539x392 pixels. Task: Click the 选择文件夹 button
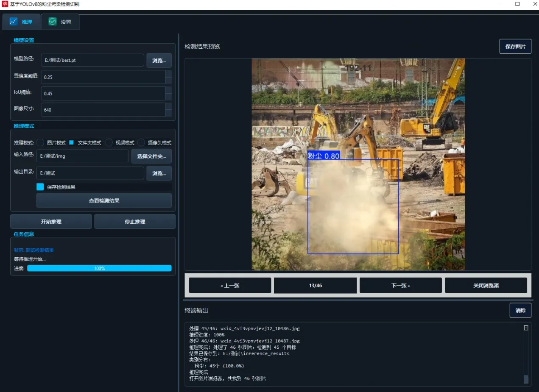pos(151,156)
